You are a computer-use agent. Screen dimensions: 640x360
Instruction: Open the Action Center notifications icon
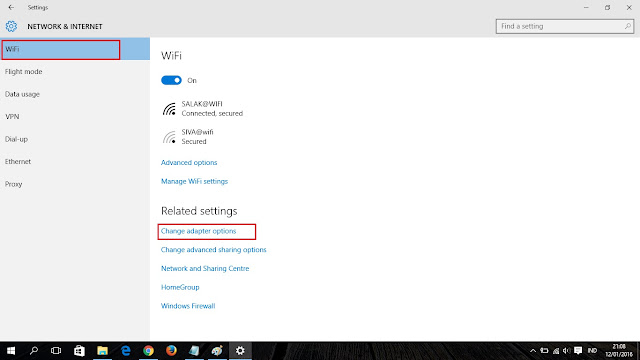(578, 351)
